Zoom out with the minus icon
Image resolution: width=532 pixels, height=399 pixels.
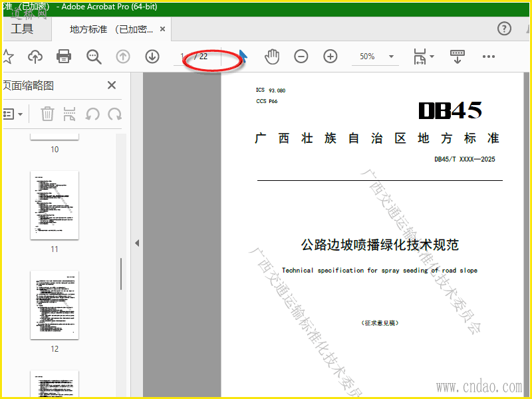click(x=301, y=57)
